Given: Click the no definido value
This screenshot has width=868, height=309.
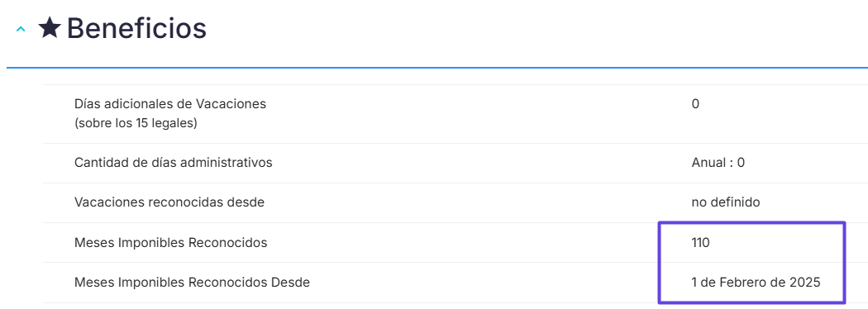Looking at the screenshot, I should 726,202.
